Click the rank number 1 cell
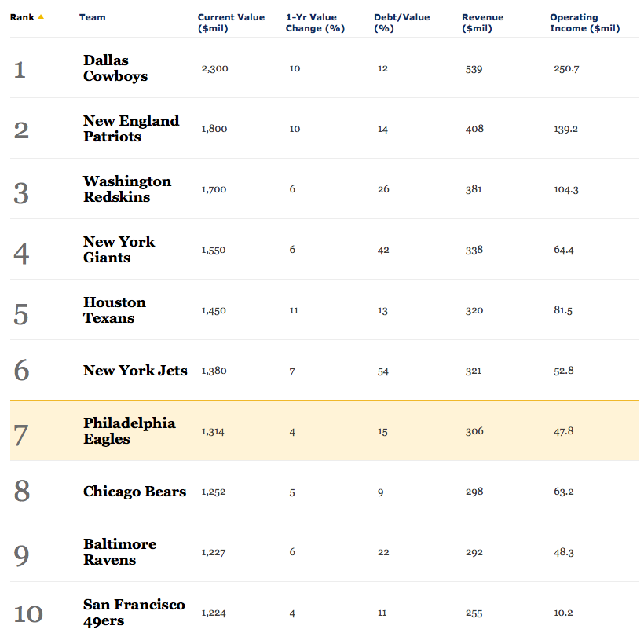 (x=20, y=69)
